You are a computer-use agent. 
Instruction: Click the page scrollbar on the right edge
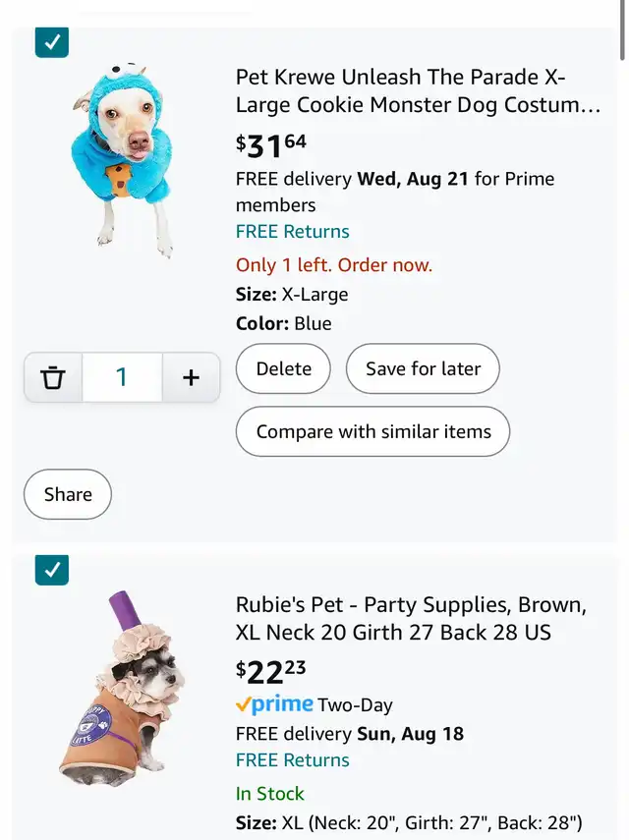(622, 29)
